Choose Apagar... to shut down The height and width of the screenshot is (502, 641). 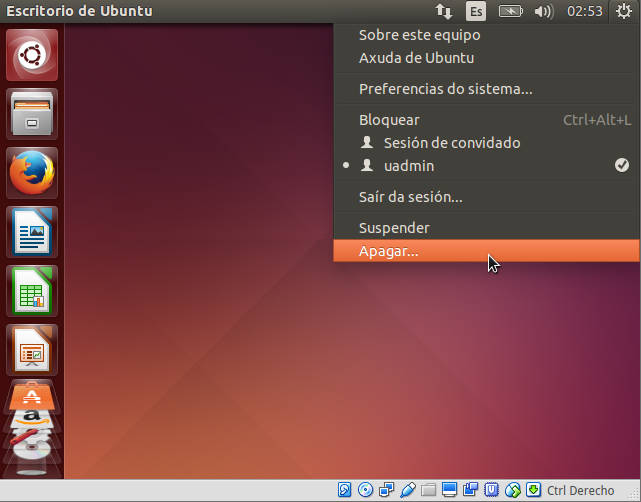(486, 251)
